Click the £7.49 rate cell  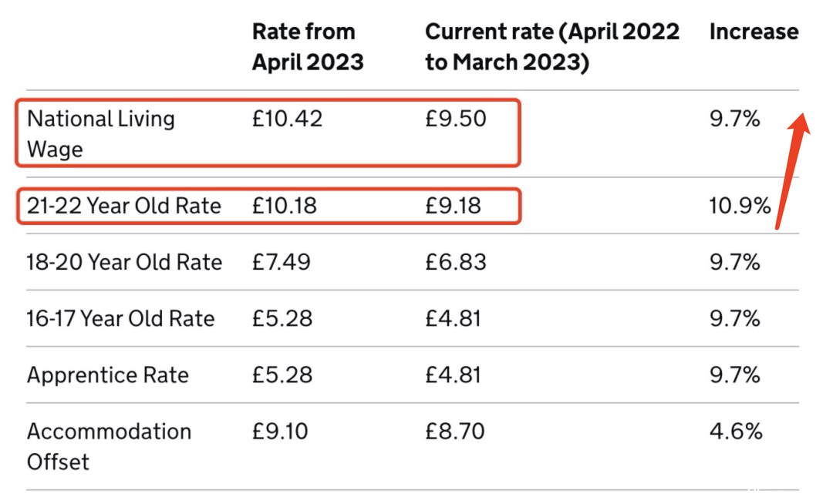click(281, 262)
